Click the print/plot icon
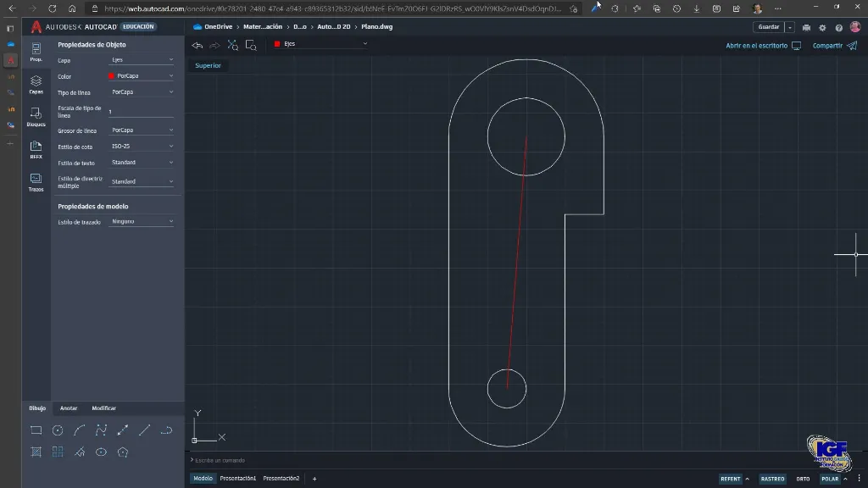The height and width of the screenshot is (488, 868). [806, 27]
